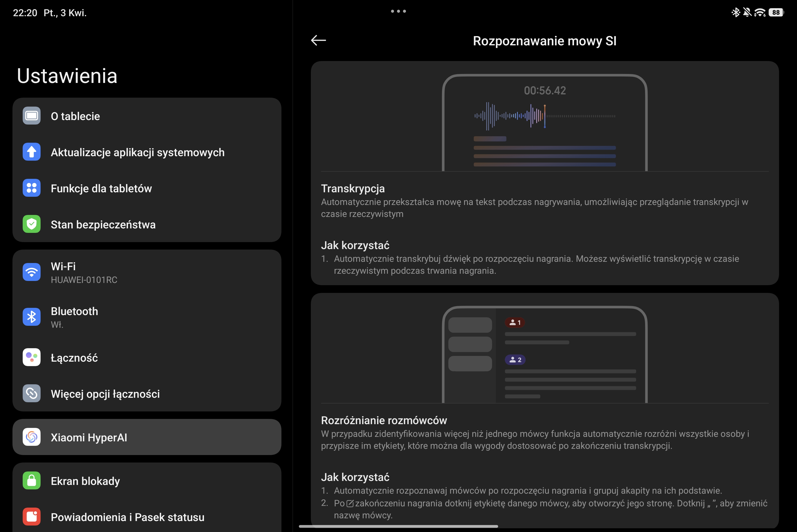Tap the system app updates arrow icon

(x=32, y=152)
